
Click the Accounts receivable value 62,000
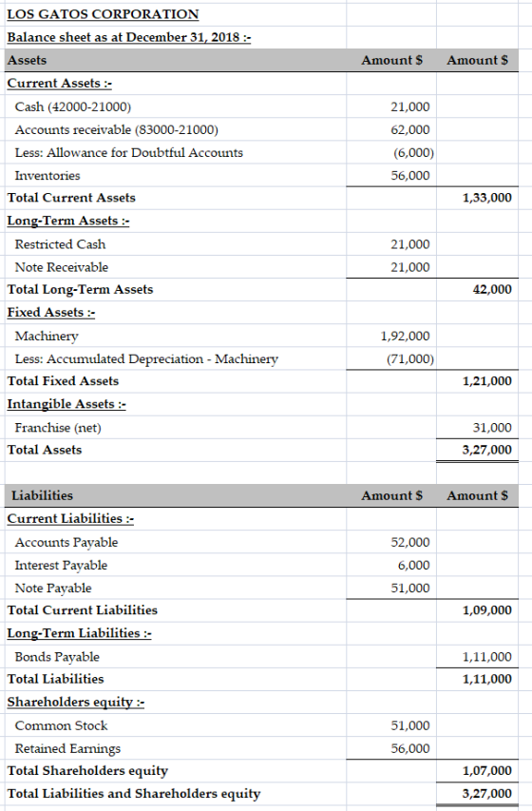tap(410, 130)
